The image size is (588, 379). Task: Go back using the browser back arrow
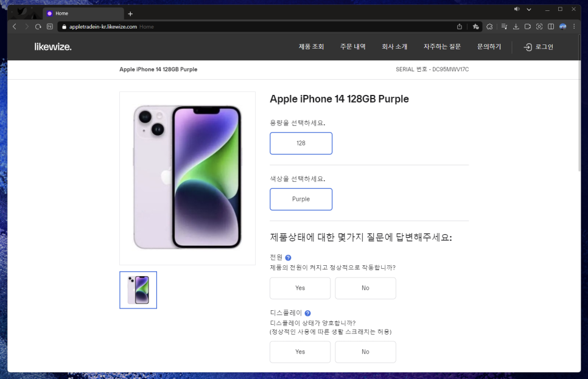tap(15, 27)
